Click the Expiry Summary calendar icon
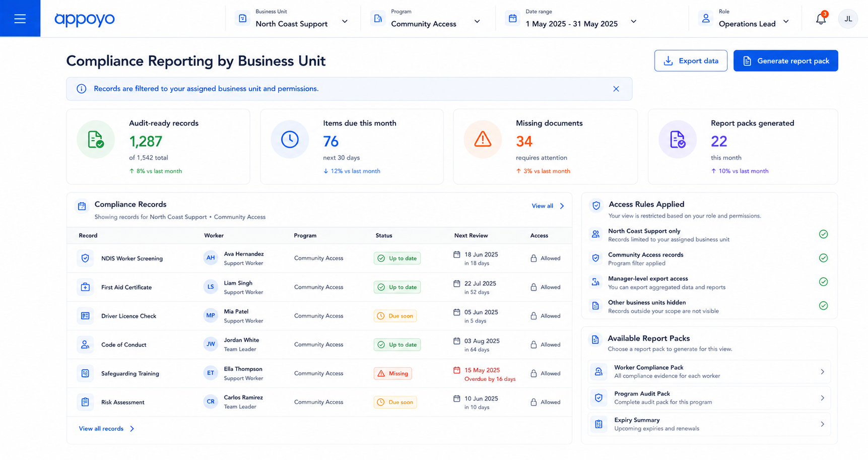Image resolution: width=868 pixels, height=460 pixels. [x=598, y=424]
